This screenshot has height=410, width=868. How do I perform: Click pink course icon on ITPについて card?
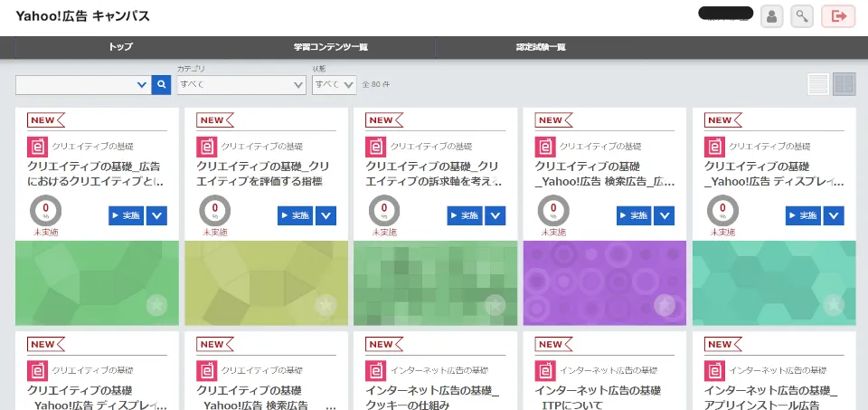point(544,371)
